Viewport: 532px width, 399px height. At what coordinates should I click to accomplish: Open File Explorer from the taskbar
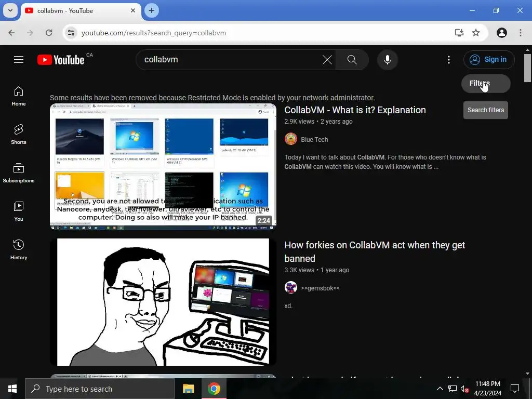(188, 389)
